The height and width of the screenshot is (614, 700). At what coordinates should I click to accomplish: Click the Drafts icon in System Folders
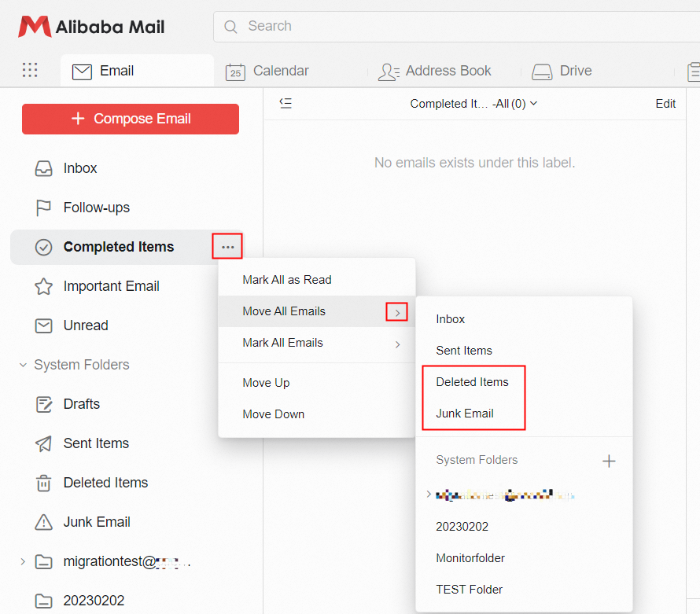[x=43, y=403]
